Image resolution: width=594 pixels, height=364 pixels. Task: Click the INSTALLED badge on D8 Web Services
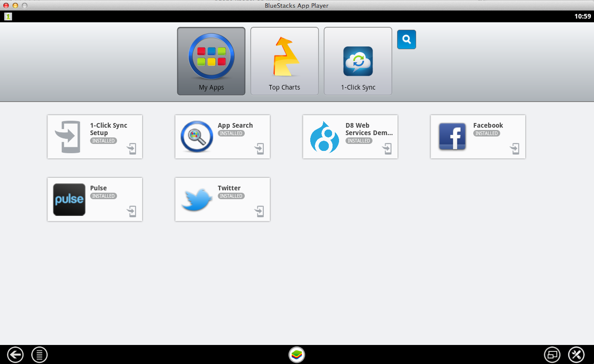point(359,141)
